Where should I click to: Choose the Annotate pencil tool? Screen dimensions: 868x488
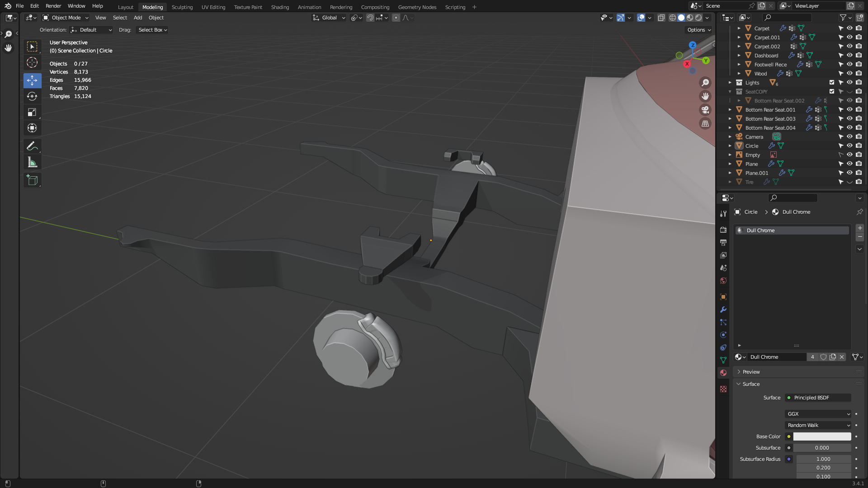pos(32,146)
